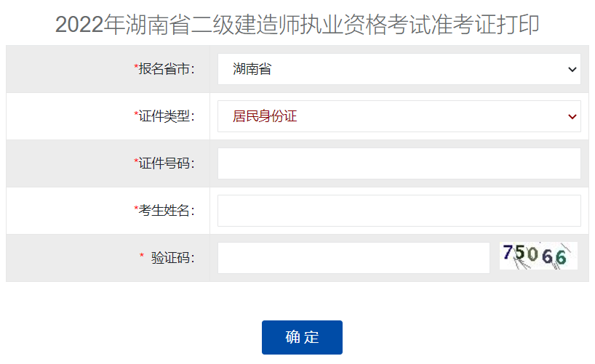Click inside the 验证码 entry field
Screen dimensions: 595x364
click(x=354, y=258)
